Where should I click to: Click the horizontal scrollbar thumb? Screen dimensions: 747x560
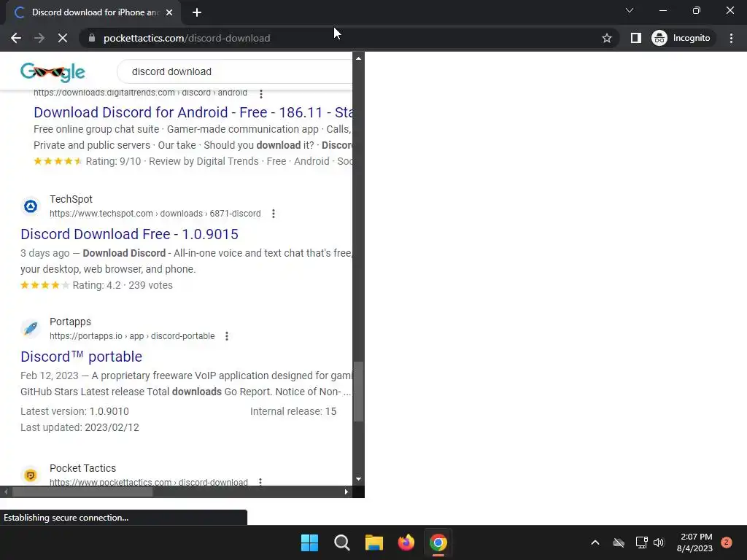[82, 492]
